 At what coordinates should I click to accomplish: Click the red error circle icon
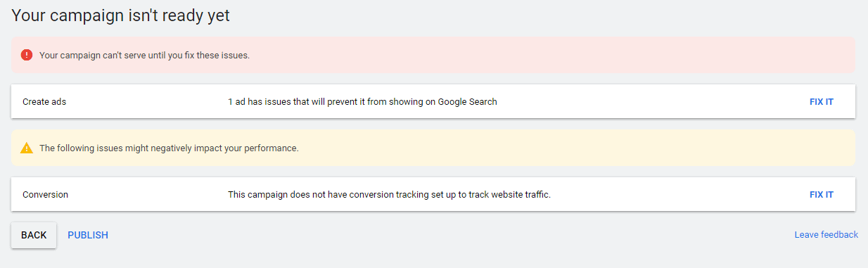(27, 55)
